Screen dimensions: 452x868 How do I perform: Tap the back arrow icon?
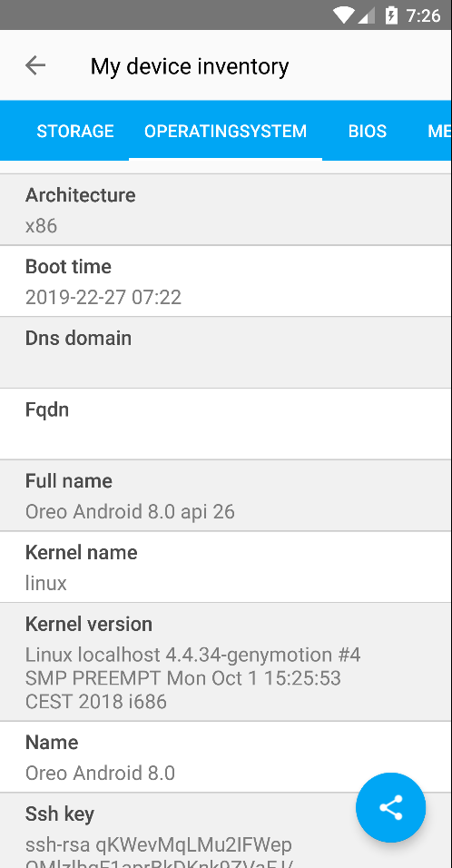click(x=35, y=65)
